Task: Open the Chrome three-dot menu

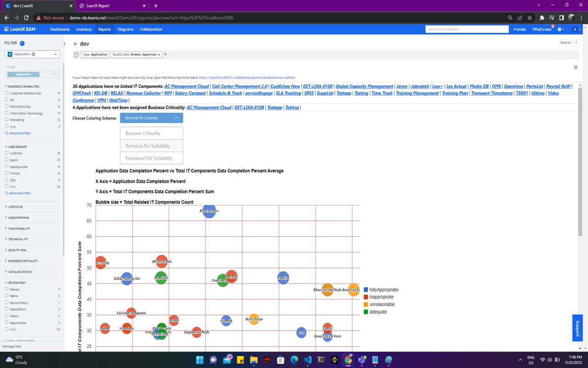Action: click(581, 17)
